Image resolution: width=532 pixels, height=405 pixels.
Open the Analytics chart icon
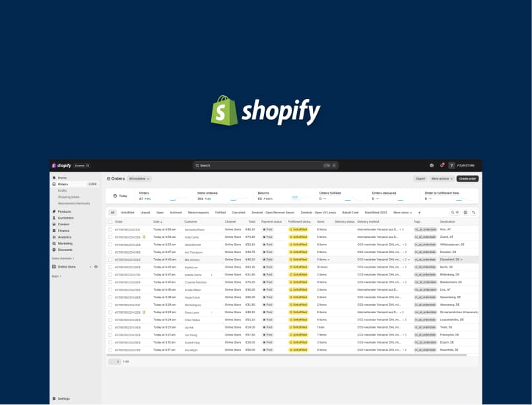click(x=54, y=237)
